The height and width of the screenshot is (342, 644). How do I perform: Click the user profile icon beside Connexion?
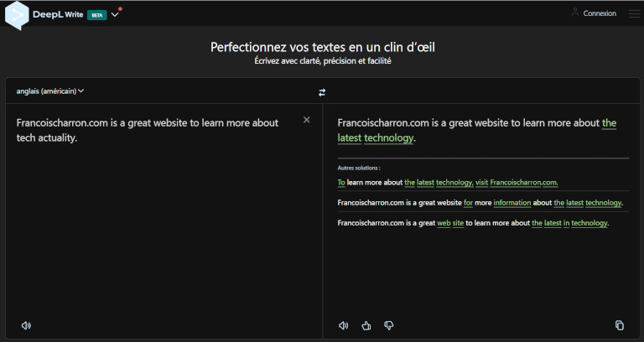tap(575, 13)
